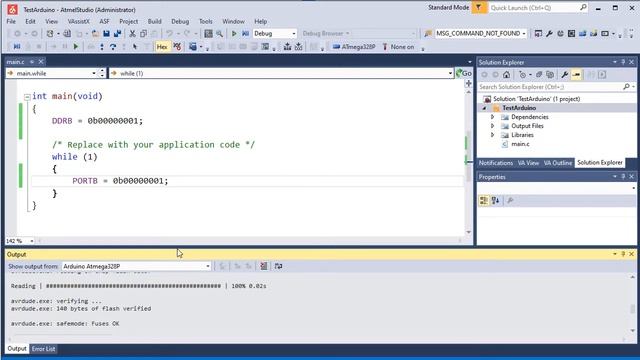
Task: Open the Tools menu
Action: pyautogui.click(x=206, y=21)
